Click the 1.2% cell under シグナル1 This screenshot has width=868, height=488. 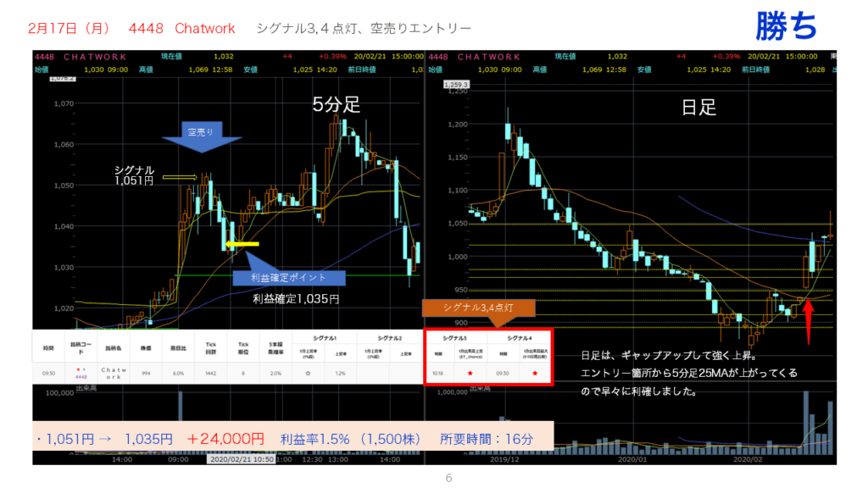pos(341,374)
